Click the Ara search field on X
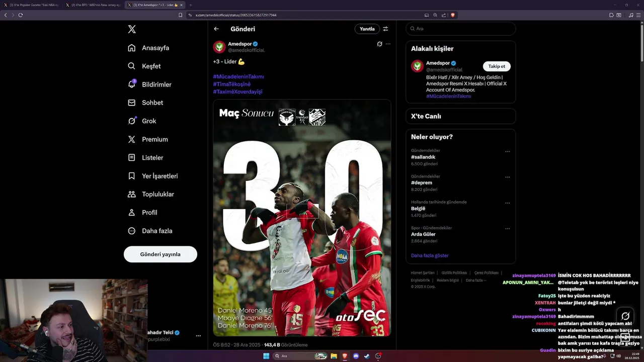Image resolution: width=644 pixels, height=362 pixels. (x=461, y=29)
